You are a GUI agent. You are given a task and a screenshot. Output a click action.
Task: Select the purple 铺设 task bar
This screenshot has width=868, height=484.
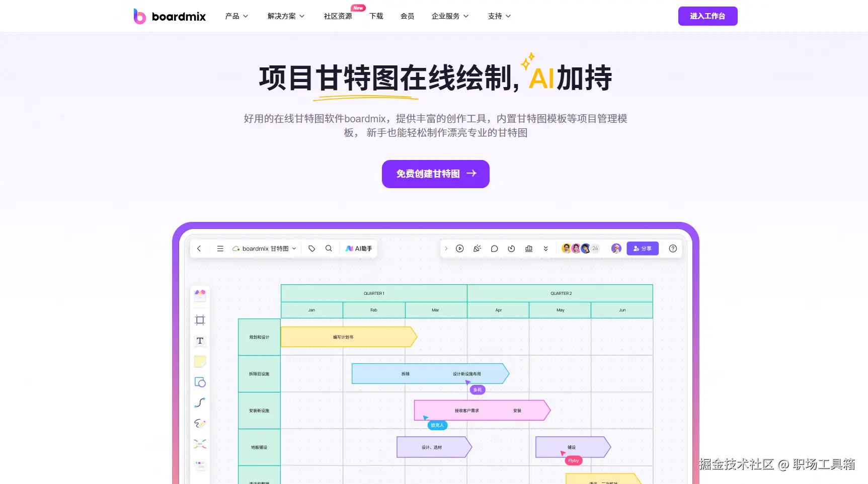pyautogui.click(x=573, y=447)
